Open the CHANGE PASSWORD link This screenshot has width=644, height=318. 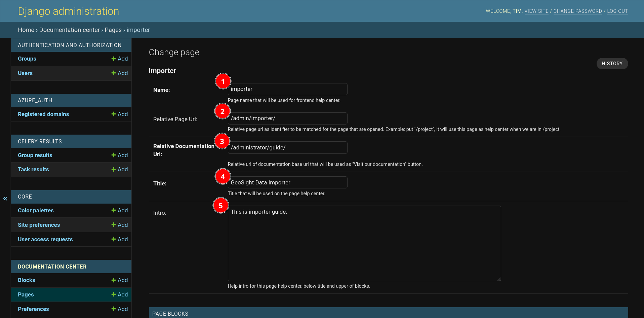[x=578, y=11]
